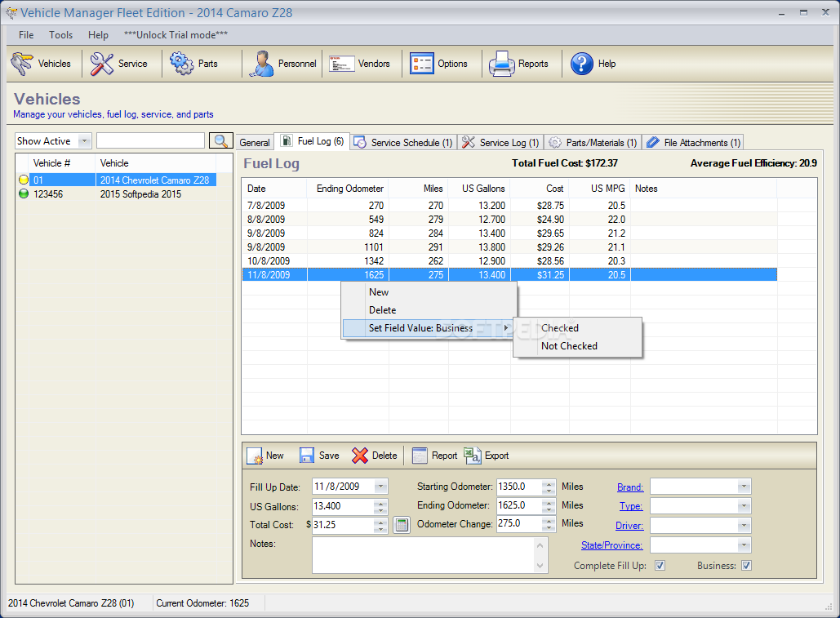The image size is (840, 618).
Task: Click the Save floppy disk icon
Action: coord(307,456)
